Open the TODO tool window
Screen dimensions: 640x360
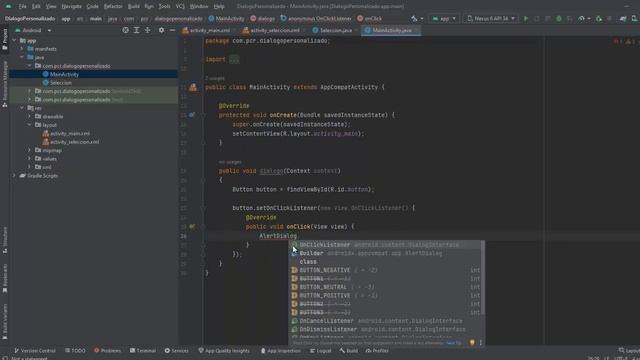(x=75, y=351)
